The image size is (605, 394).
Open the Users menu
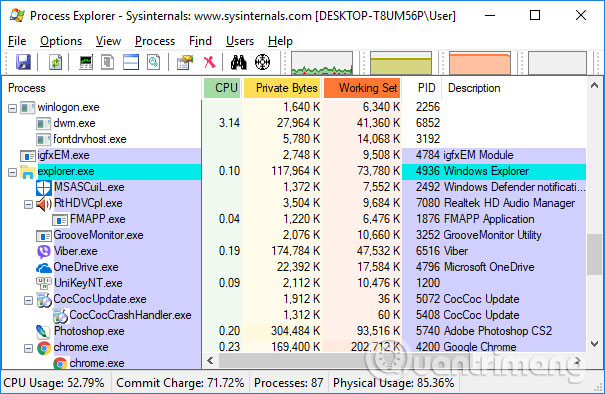pyautogui.click(x=240, y=41)
